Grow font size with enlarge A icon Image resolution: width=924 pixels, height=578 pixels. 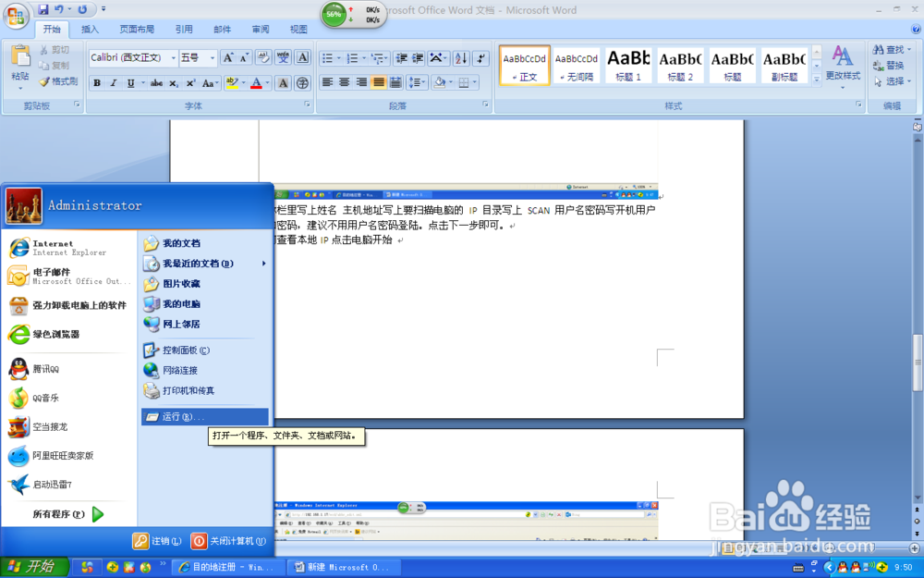[x=227, y=57]
